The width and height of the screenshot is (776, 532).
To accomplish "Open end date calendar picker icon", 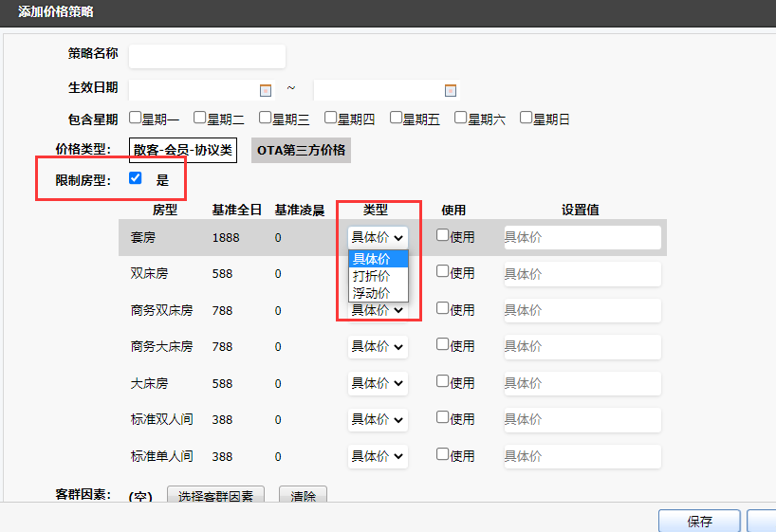I will (451, 91).
